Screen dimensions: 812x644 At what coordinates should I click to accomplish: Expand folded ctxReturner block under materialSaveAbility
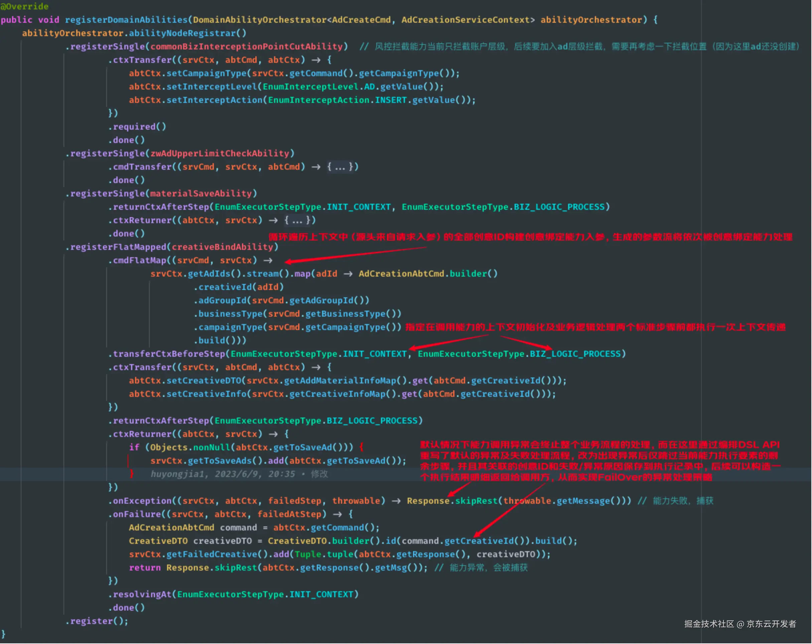pos(297,220)
